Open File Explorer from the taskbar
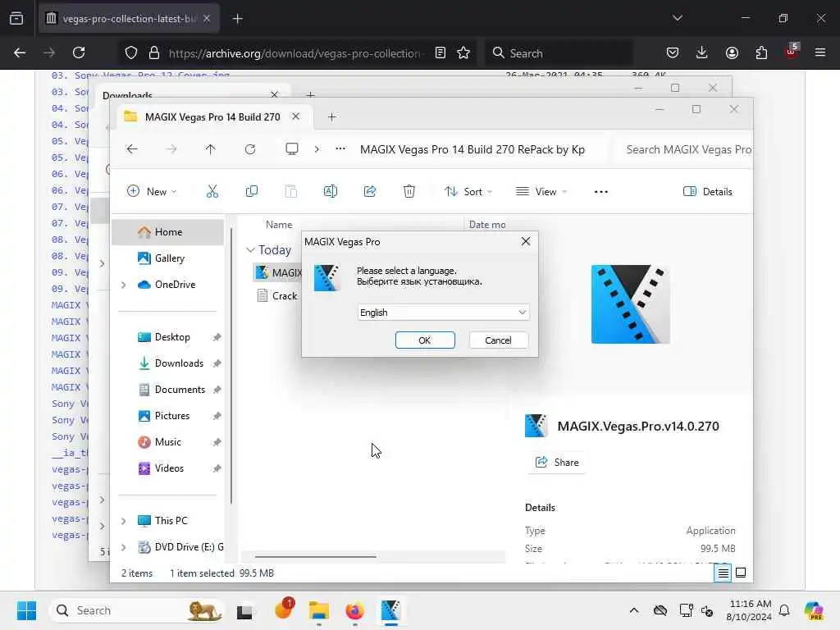The image size is (840, 630). tap(319, 610)
